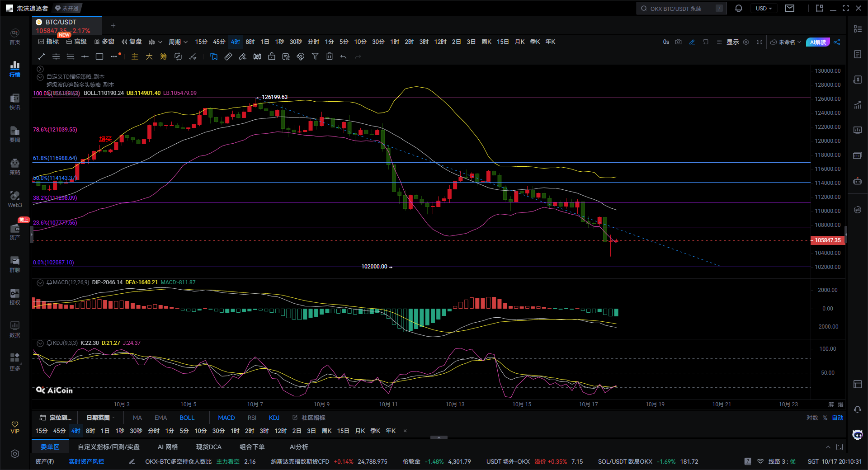Expand the 周期 period dropdown
The image size is (868, 470).
coord(178,42)
